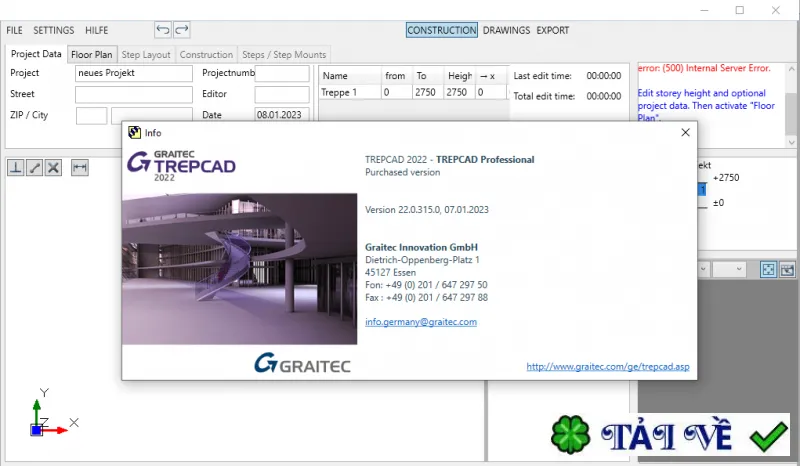Viewport: 800px width, 466px height.
Task: Click the Height cell value 2750
Action: click(459, 92)
